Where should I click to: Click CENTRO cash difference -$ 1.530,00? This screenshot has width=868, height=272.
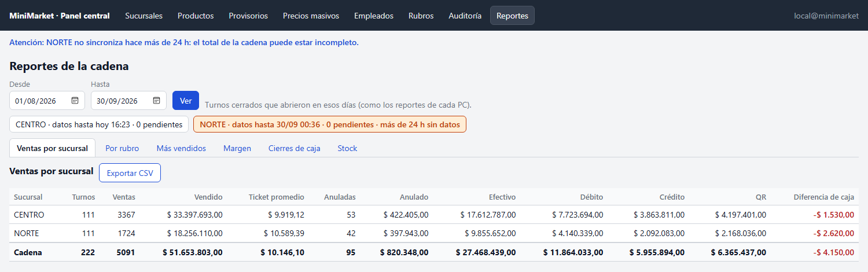834,215
